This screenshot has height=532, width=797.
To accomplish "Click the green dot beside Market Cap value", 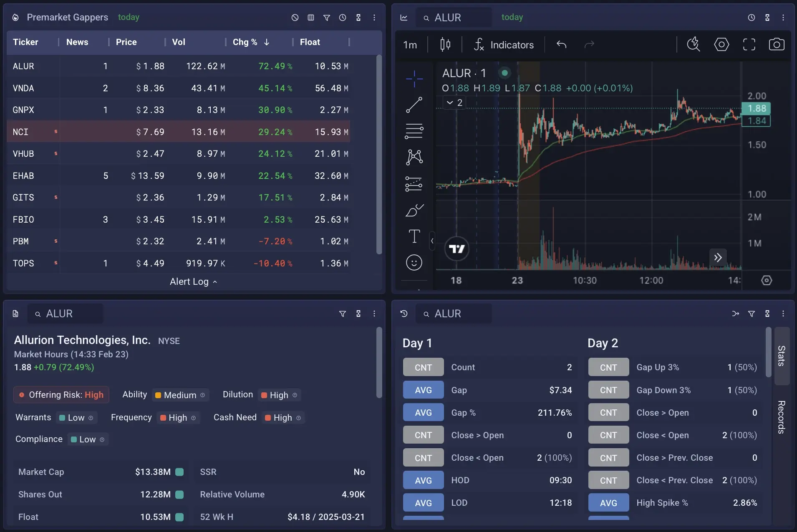I will point(179,472).
